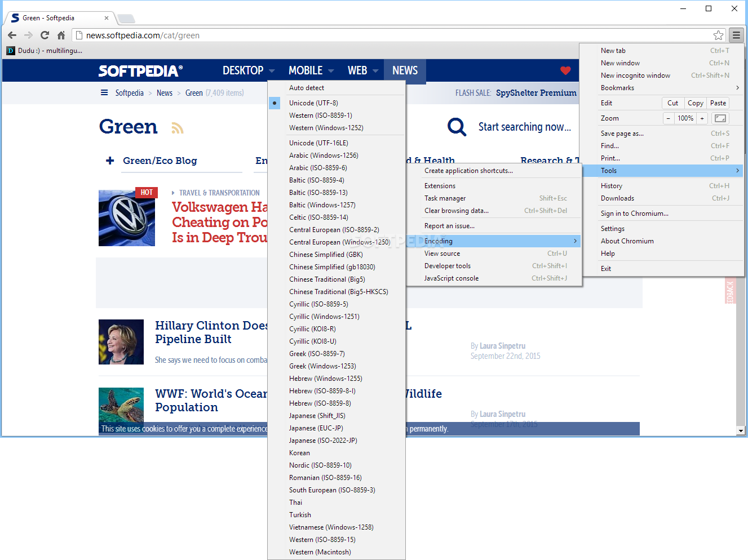Click the magnifying glass search icon

[x=457, y=127]
